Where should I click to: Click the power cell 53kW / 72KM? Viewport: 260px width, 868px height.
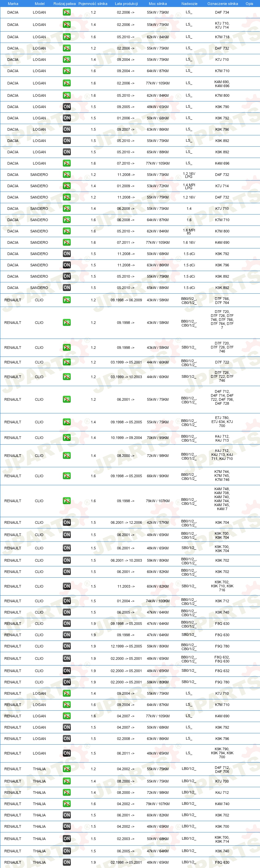pos(158,186)
